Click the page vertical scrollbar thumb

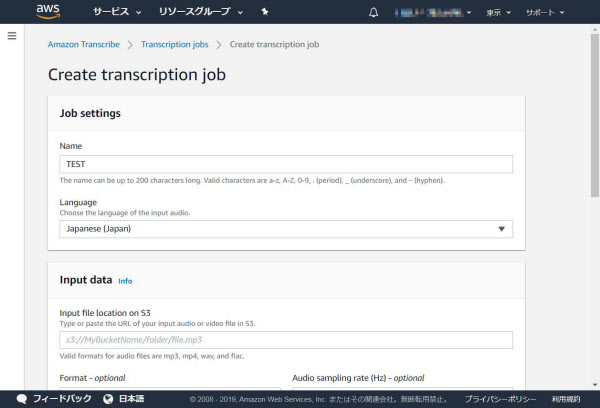(x=595, y=115)
